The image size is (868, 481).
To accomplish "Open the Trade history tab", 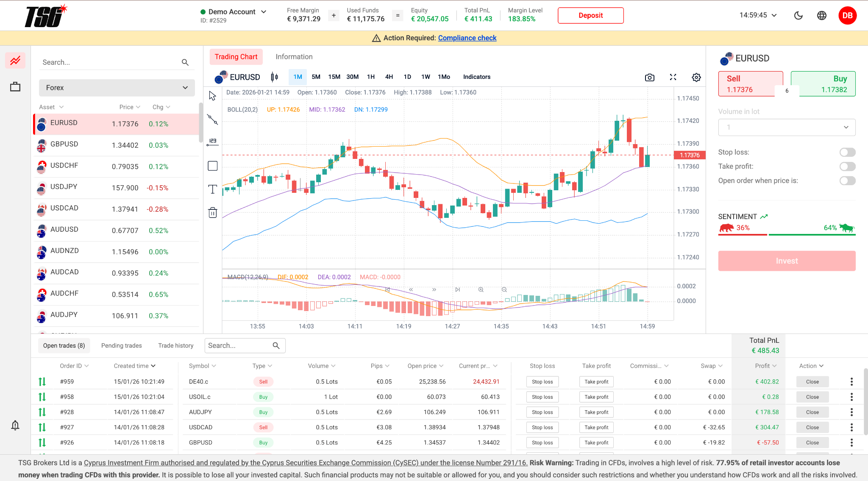I will point(176,346).
